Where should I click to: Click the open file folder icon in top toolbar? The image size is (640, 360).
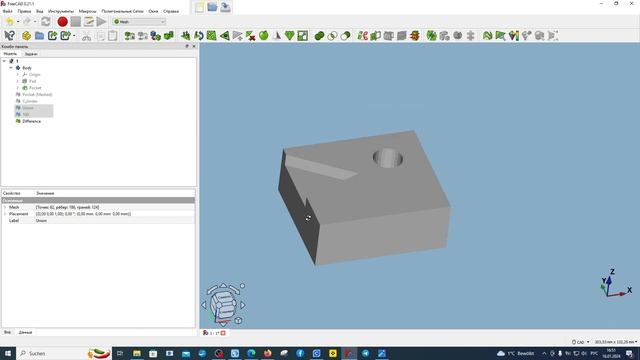coord(212,7)
